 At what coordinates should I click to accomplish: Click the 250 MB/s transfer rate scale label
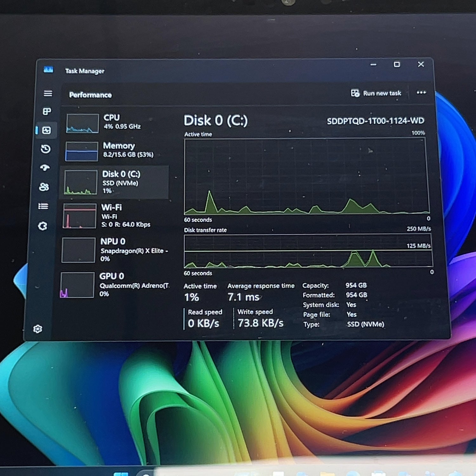(419, 229)
